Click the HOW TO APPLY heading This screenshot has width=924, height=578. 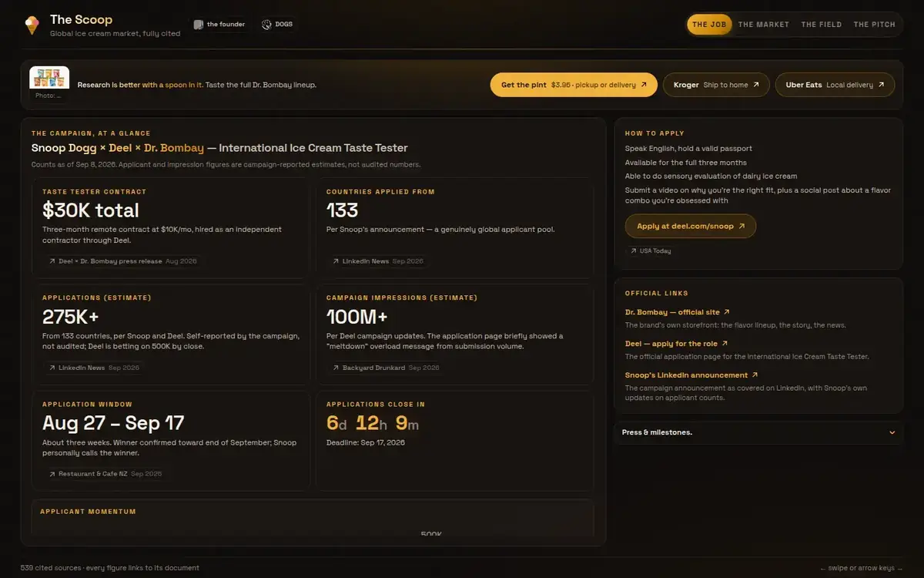point(654,133)
